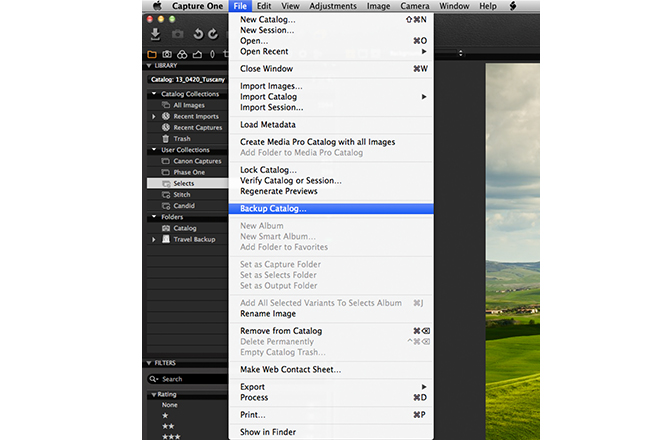This screenshot has height=440, width=660.
Task: Click the script menu icon in menu bar
Action: (x=513, y=6)
